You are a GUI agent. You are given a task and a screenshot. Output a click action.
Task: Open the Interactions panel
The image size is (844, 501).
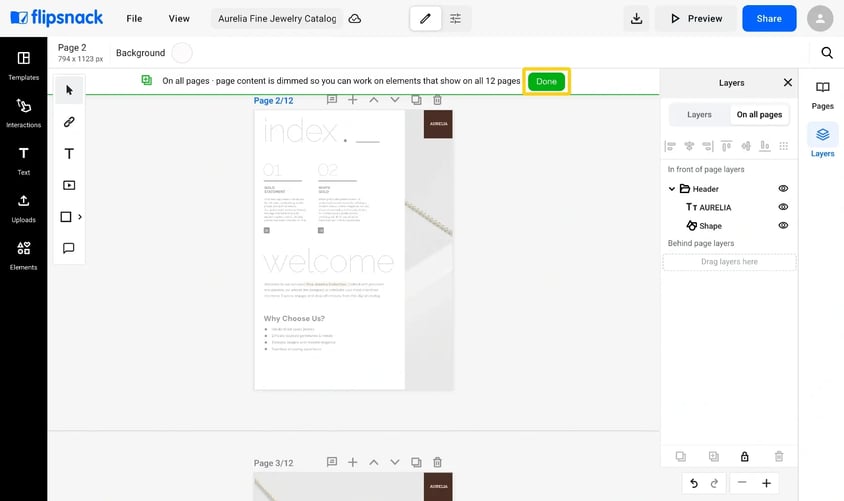(24, 113)
